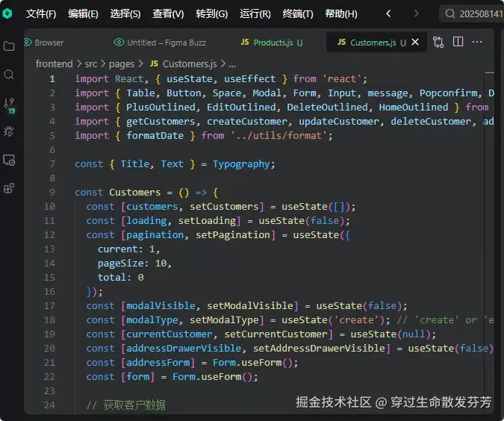The width and height of the screenshot is (504, 421).
Task: Open the 文件(F) menu
Action: pyautogui.click(x=41, y=14)
